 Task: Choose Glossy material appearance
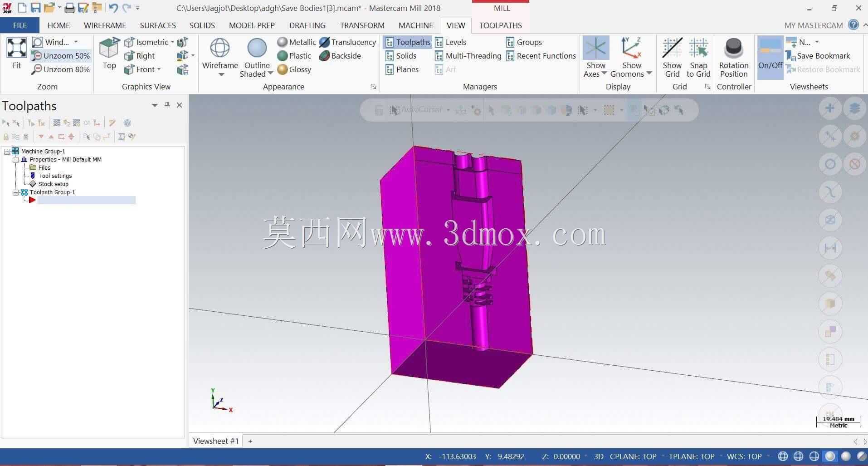tap(294, 69)
